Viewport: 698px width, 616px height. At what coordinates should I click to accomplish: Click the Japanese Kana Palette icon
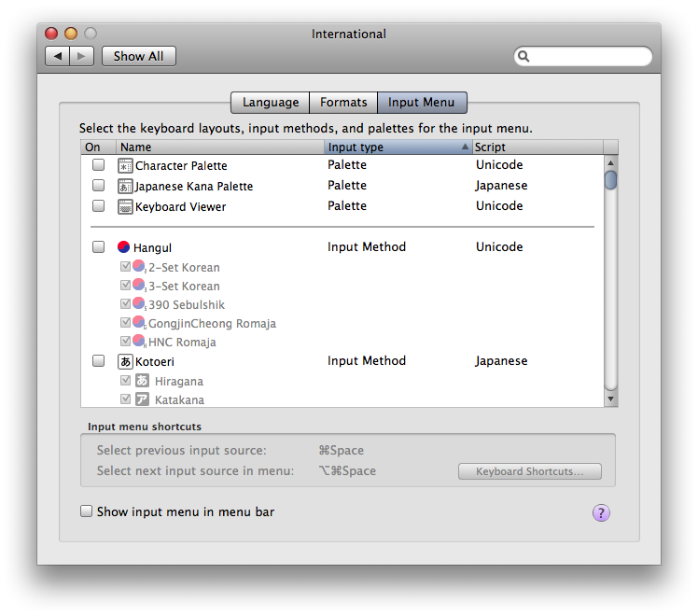coord(125,187)
